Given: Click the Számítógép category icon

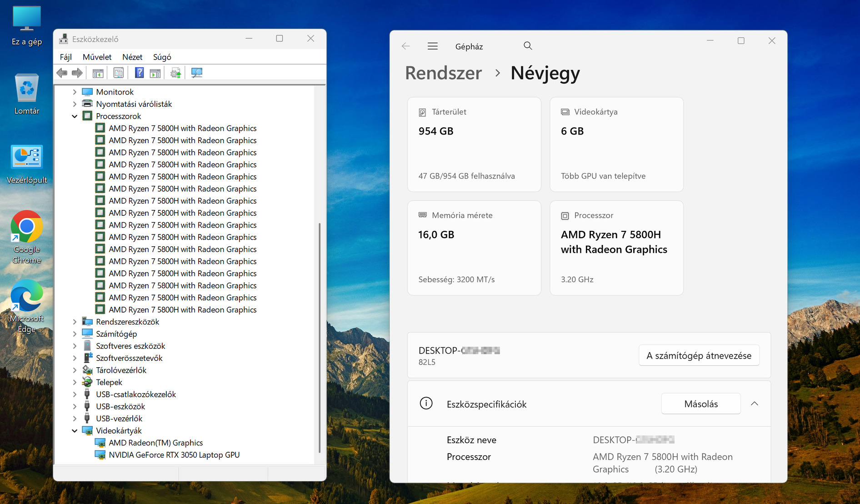Looking at the screenshot, I should (x=87, y=334).
